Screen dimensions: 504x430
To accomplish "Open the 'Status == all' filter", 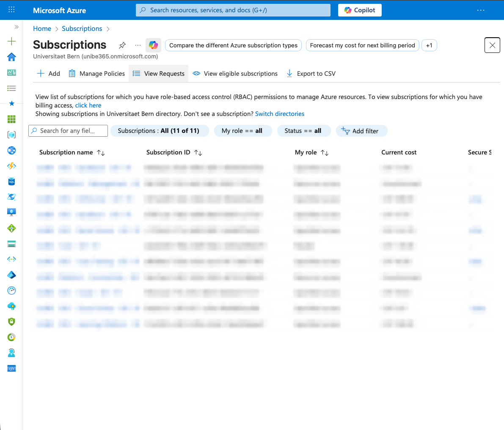I will click(303, 131).
